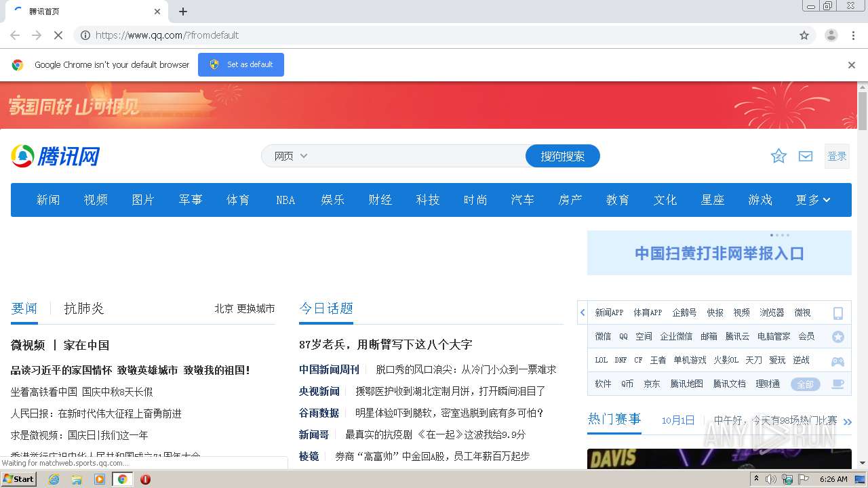Open the favorites star icon beside login
The image size is (868, 488).
778,157
